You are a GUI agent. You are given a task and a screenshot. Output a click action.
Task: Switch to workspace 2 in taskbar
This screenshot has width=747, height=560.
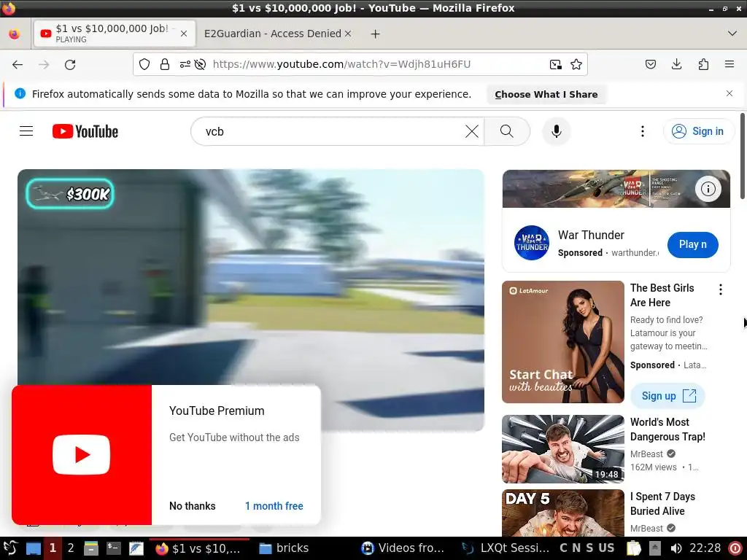[71, 548]
